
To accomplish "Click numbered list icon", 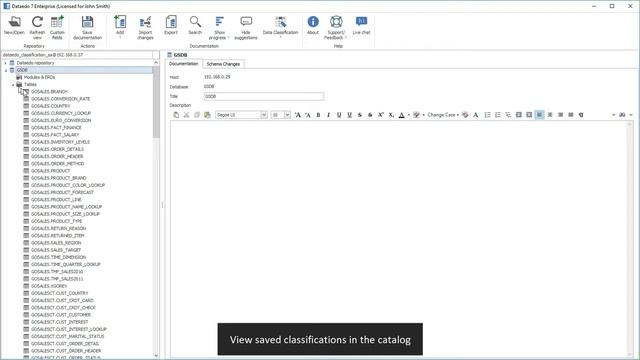I will [498, 115].
